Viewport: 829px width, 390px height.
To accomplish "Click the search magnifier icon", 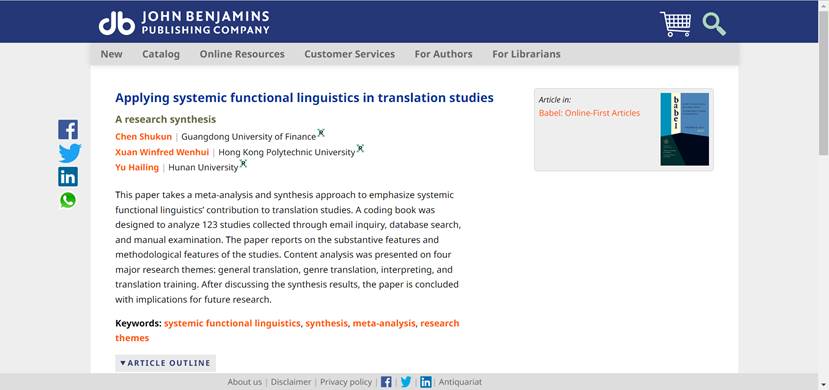I will coord(714,24).
